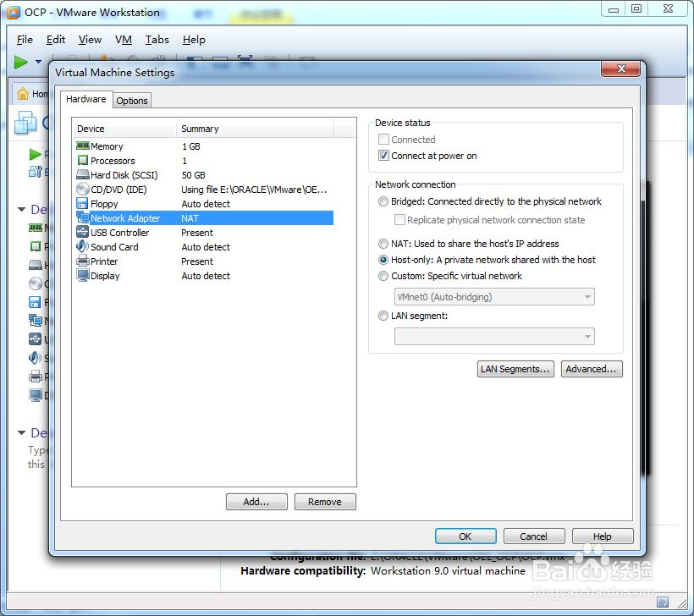
Task: Click the Hard Disk (SCSI) icon
Action: (x=83, y=175)
